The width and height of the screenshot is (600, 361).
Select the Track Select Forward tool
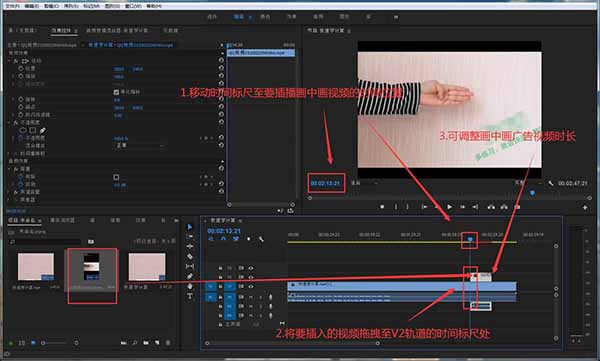[190, 237]
